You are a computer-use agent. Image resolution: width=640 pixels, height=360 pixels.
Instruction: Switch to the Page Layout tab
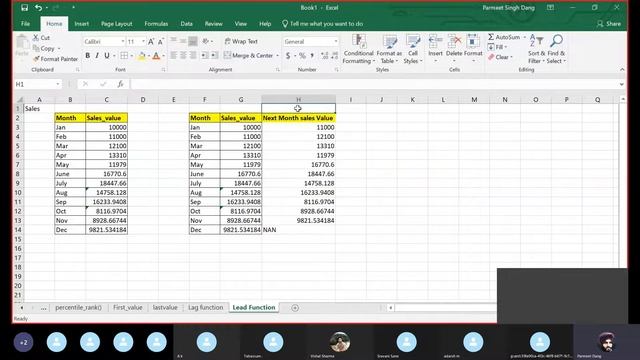[117, 24]
